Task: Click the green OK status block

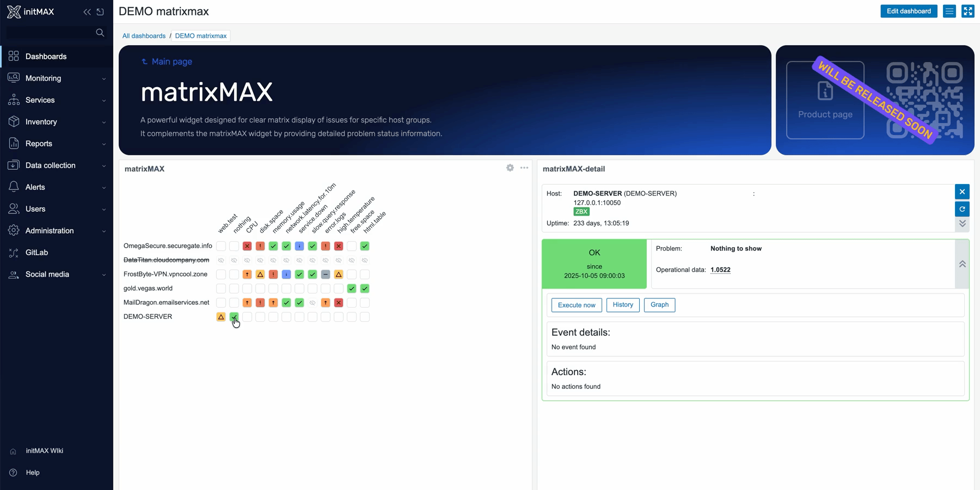Action: coord(594,264)
